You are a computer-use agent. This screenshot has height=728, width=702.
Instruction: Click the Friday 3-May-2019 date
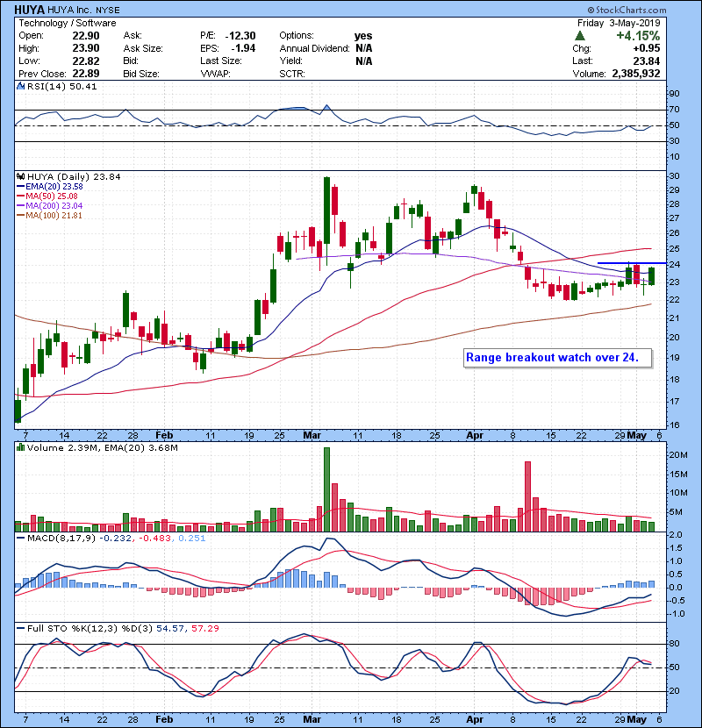tap(619, 23)
